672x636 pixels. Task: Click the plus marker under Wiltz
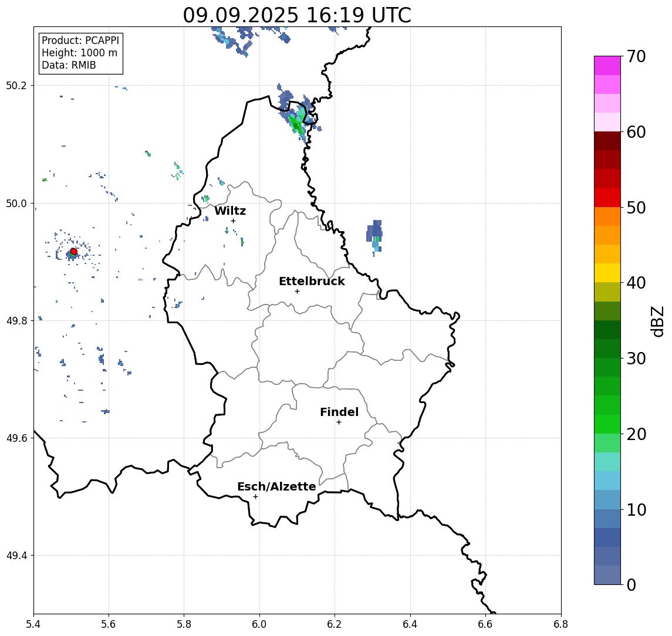click(233, 221)
